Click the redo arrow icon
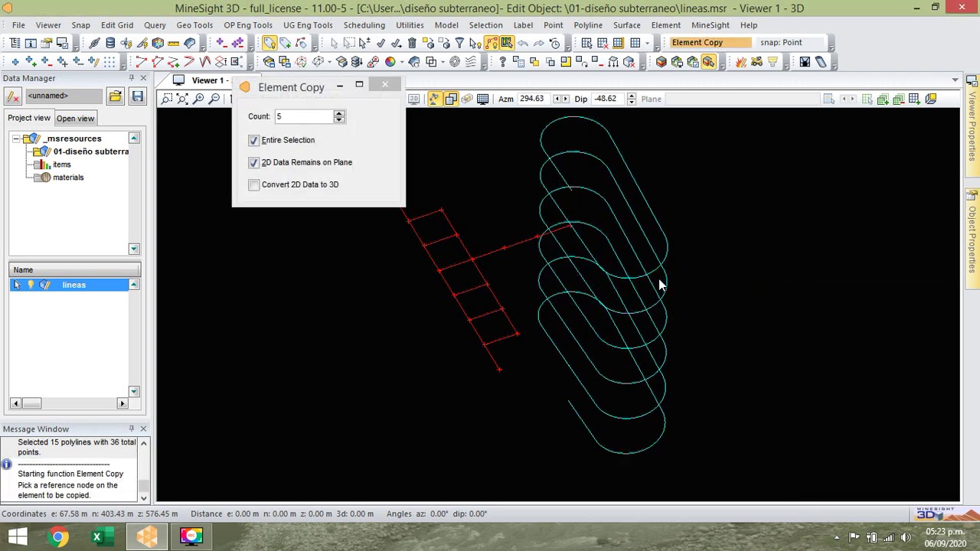Viewport: 980px width, 551px height. pyautogui.click(x=538, y=42)
